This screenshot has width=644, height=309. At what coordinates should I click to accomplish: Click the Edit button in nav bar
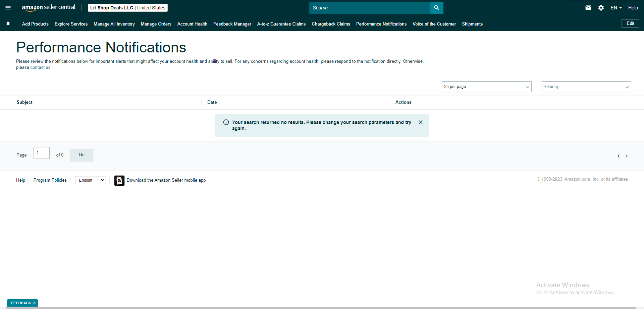[630, 24]
